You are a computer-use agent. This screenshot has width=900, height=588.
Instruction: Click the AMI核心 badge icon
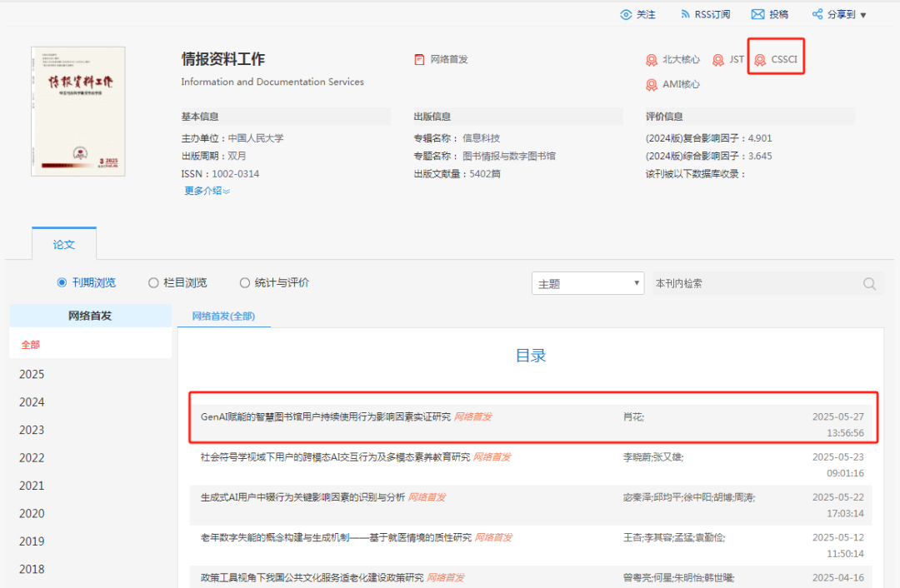[652, 85]
